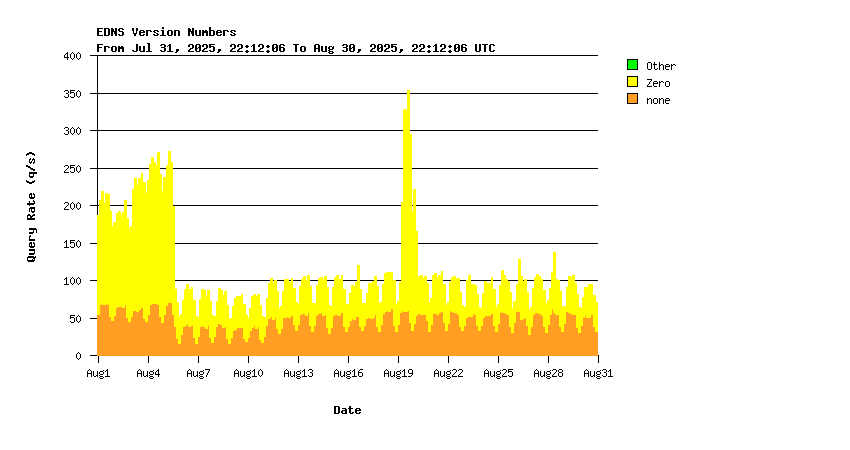Click the 50 y-axis value
Image resolution: width=850 pixels, height=450 pixels.
pyautogui.click(x=75, y=319)
